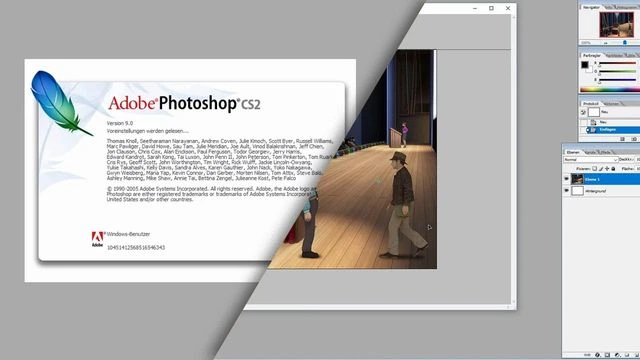Image resolution: width=640 pixels, height=360 pixels.
Task: Switch to the Ebenen tab
Action: [x=573, y=152]
